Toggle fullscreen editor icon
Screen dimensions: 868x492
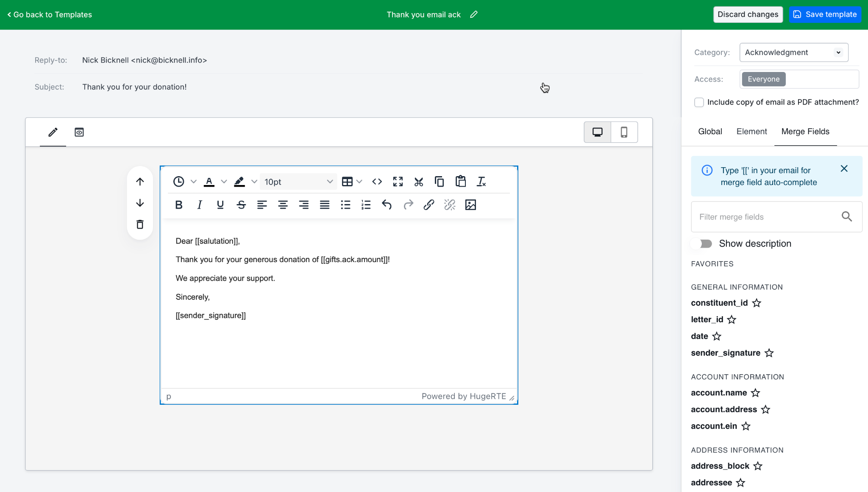point(398,182)
